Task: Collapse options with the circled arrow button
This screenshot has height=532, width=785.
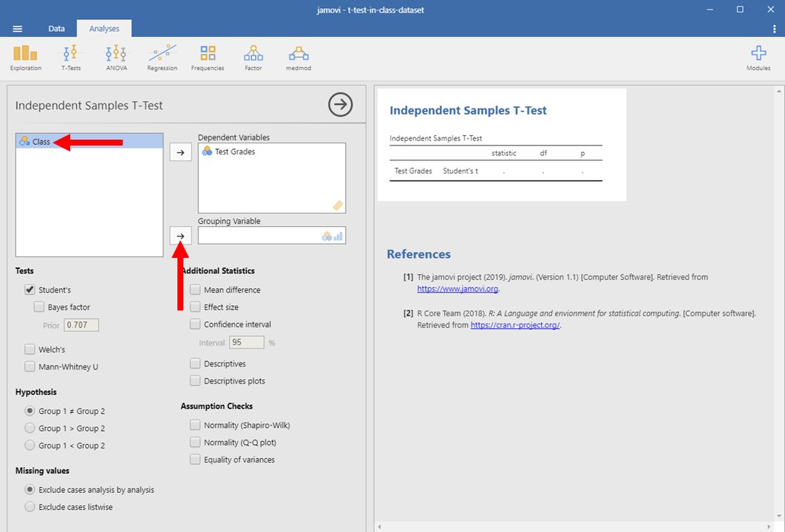Action: click(x=340, y=105)
